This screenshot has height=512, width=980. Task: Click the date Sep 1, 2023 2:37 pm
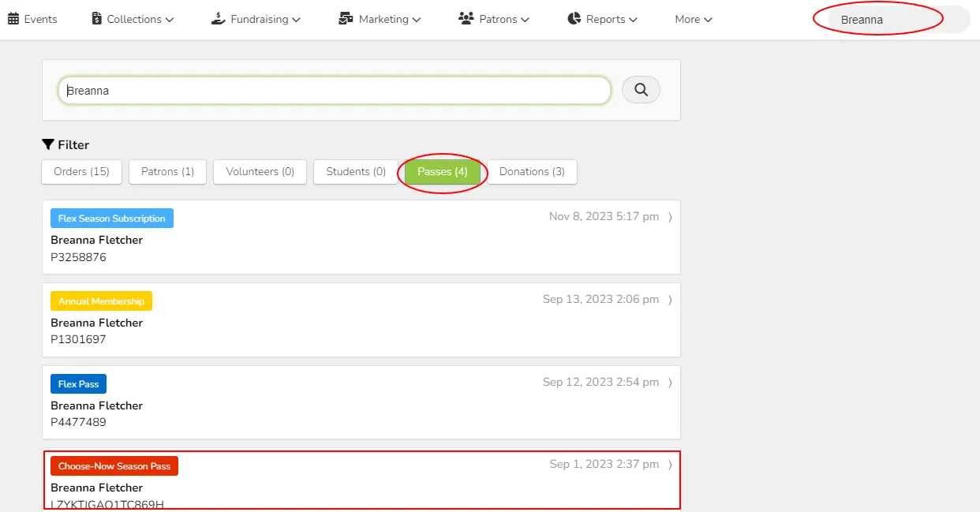click(604, 464)
